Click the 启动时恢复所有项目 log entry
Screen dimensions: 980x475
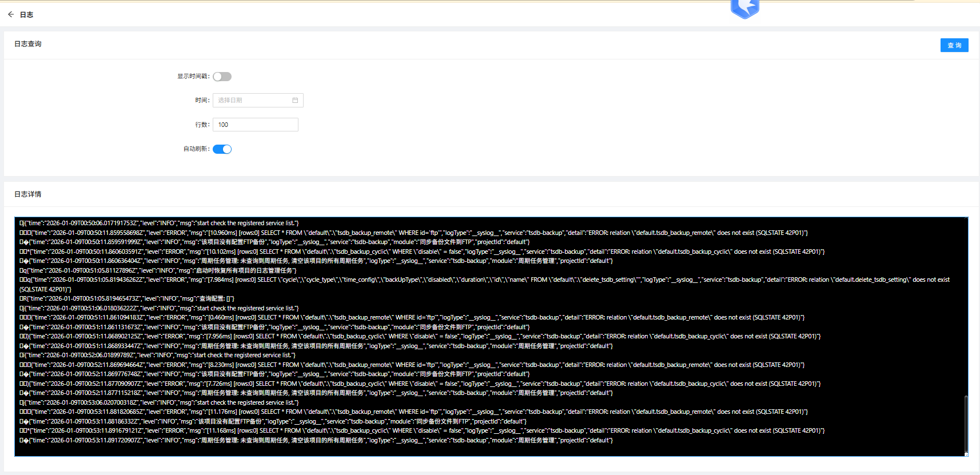(x=160, y=270)
